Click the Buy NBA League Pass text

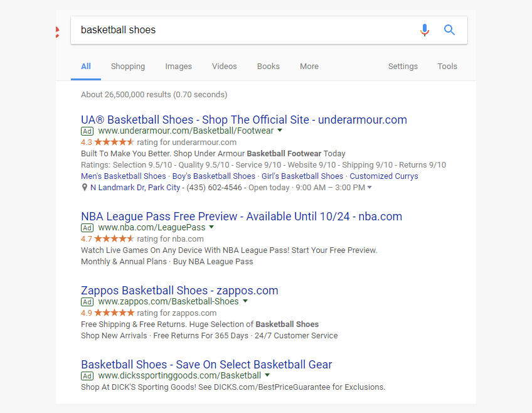click(213, 262)
